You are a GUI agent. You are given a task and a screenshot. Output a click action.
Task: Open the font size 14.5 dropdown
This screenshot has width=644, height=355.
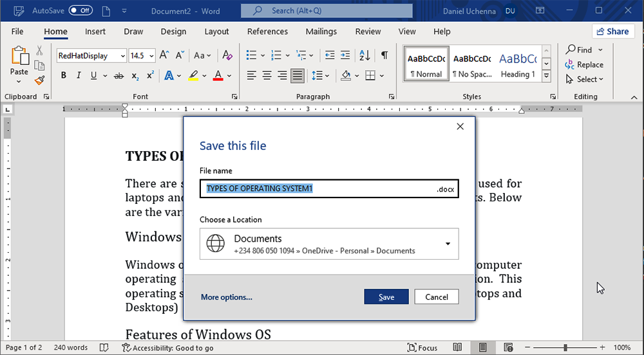pos(151,56)
